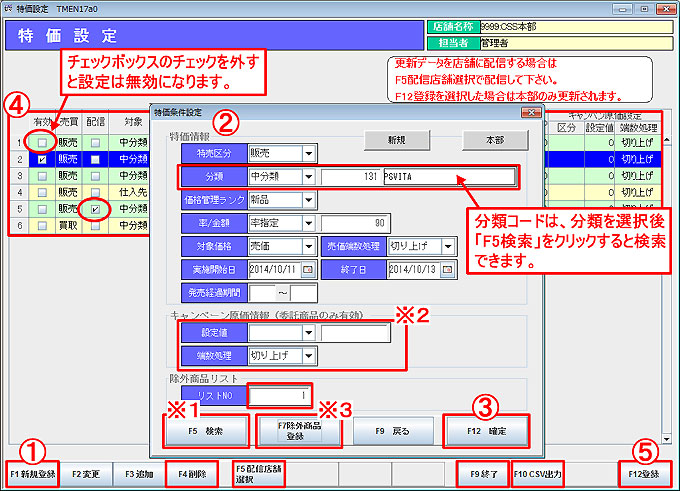Click the app icon in the title bar
Screen dimensions: 680x491
[8, 9]
